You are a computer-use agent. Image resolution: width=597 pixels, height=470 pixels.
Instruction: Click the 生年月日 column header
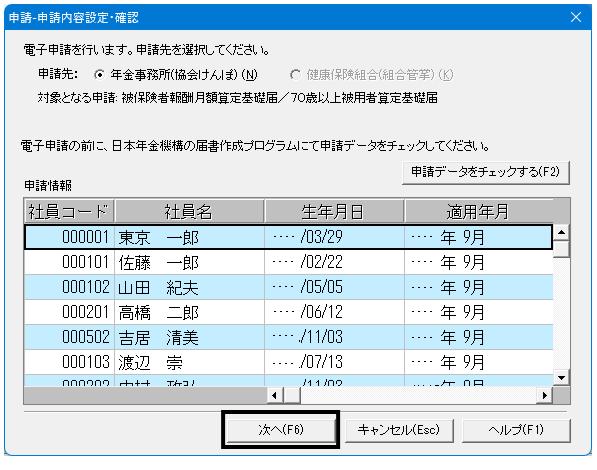[x=334, y=211]
